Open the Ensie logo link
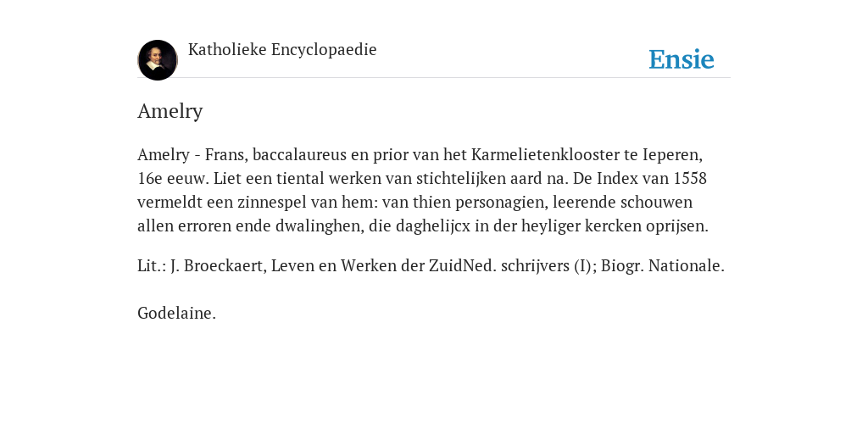This screenshot has height=434, width=868. tap(682, 59)
